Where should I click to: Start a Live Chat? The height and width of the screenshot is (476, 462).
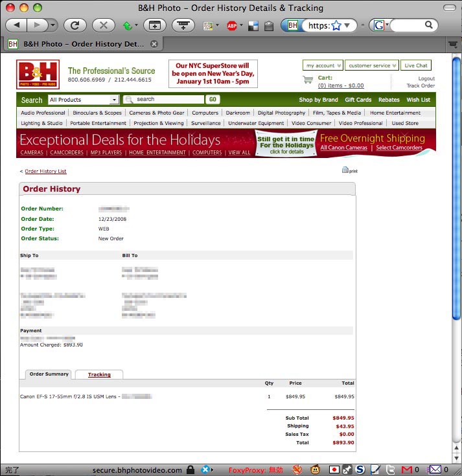[x=416, y=65]
